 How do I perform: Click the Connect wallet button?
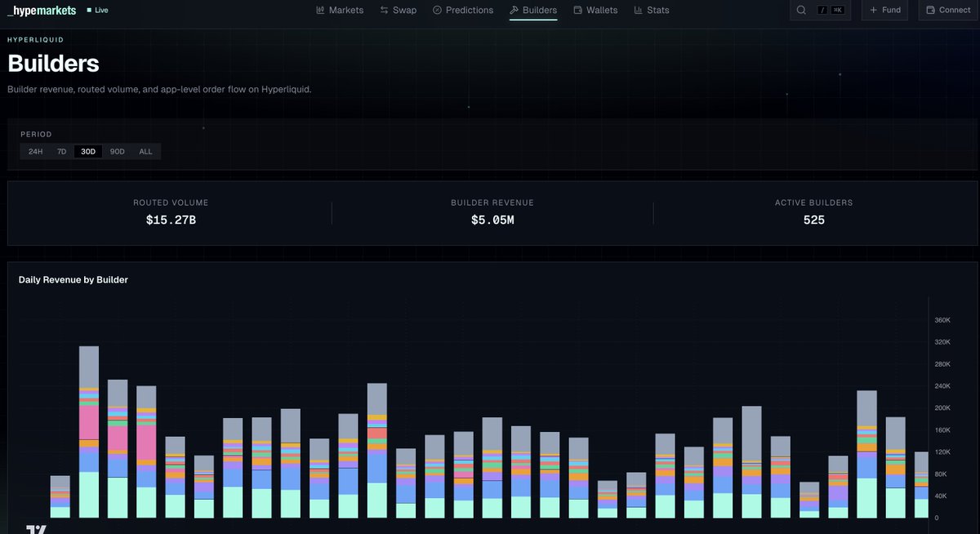pos(949,10)
